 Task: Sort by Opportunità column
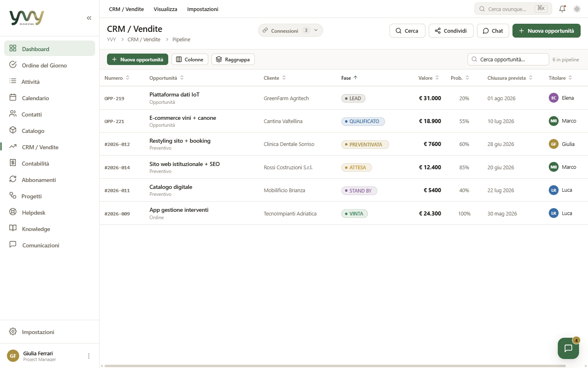point(167,78)
